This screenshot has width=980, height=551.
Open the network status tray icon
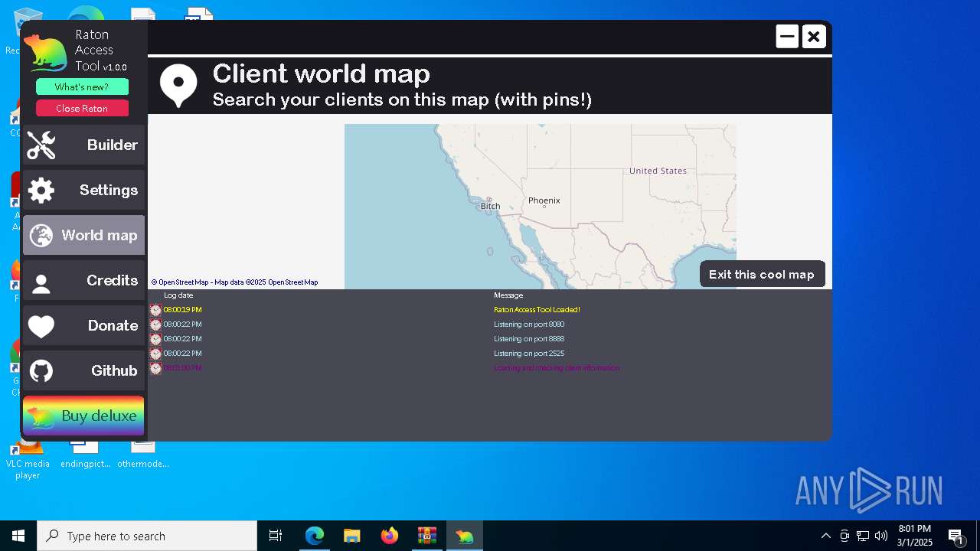coord(863,536)
